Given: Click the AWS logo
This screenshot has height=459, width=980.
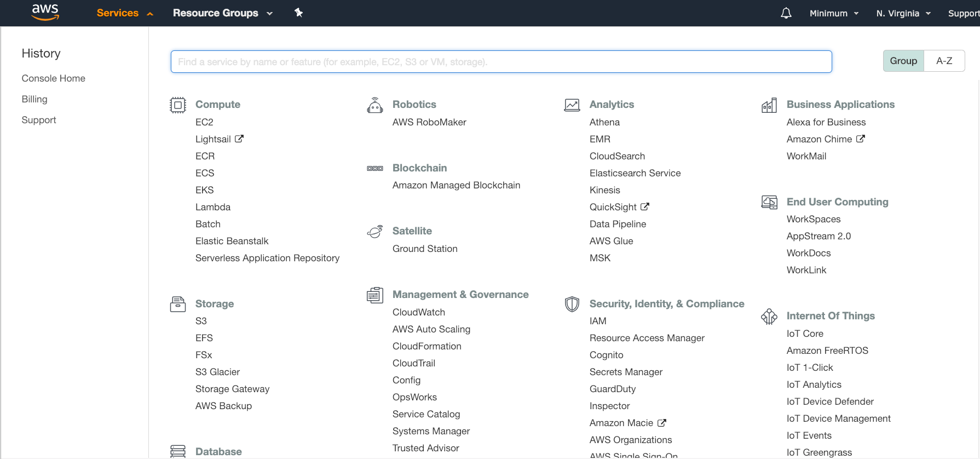Looking at the screenshot, I should [45, 12].
